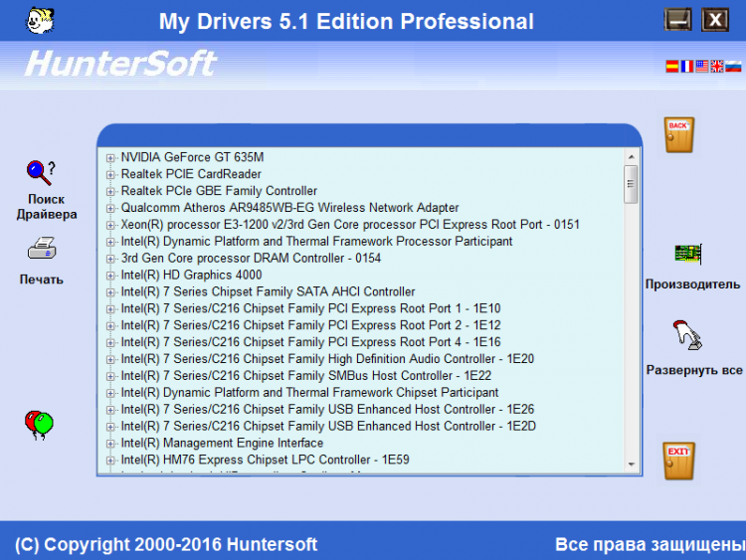Screen dimensions: 746x560
Task: Click the Развернуть все label
Action: coord(694,370)
